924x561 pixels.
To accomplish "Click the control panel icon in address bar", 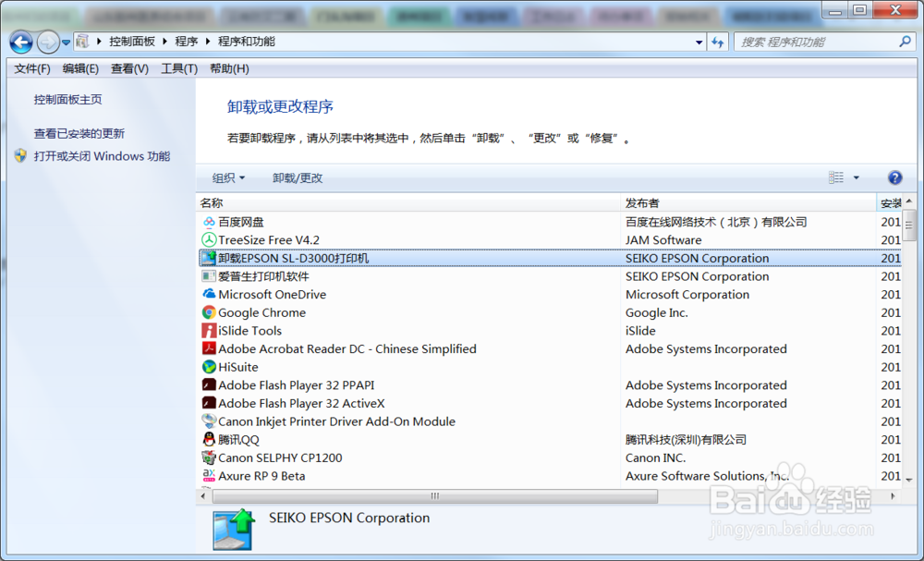I will [83, 42].
